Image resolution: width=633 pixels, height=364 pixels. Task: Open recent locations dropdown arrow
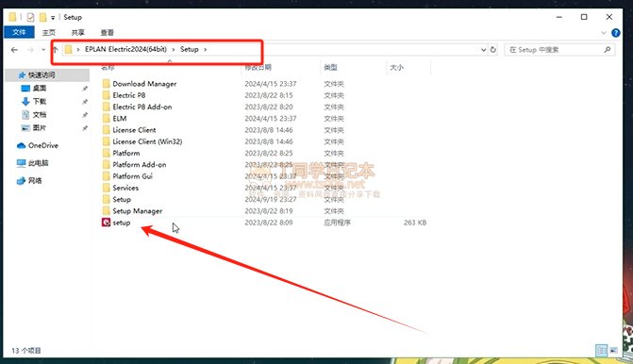coord(43,50)
